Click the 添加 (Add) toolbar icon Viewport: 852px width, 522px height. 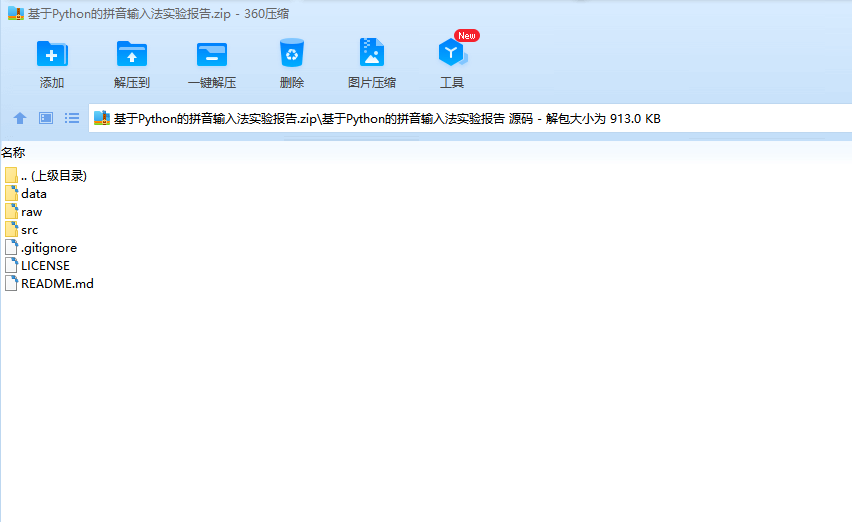52,54
